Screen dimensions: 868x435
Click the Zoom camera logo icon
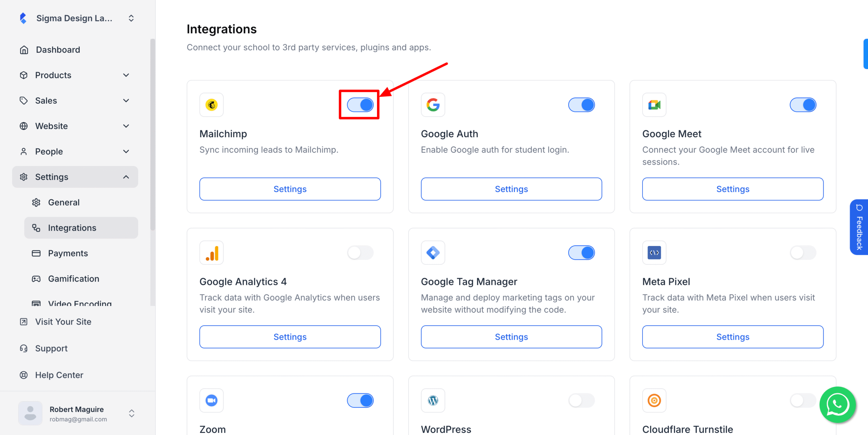click(212, 400)
